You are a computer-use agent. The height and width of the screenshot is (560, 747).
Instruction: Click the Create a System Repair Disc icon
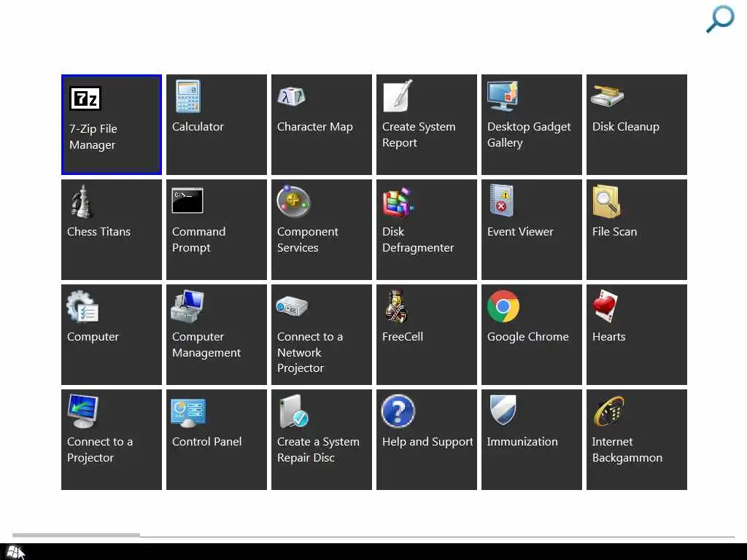tap(293, 411)
